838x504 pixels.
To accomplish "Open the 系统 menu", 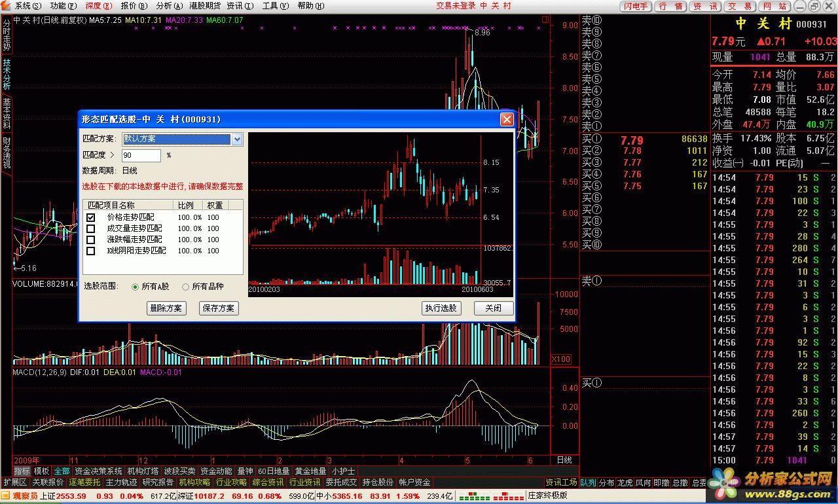I will coord(27,6).
